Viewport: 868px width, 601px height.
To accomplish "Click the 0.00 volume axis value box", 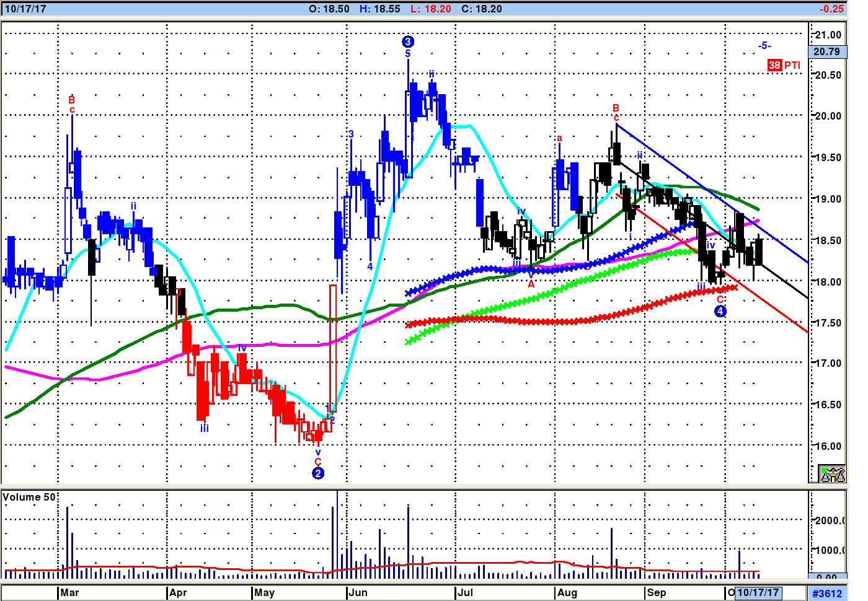I will [827, 577].
